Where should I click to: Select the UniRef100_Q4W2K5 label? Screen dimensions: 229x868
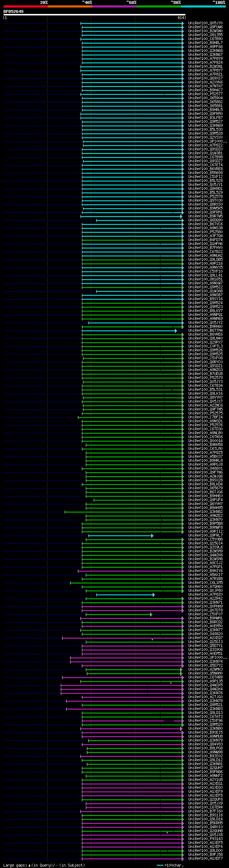[205, 685]
